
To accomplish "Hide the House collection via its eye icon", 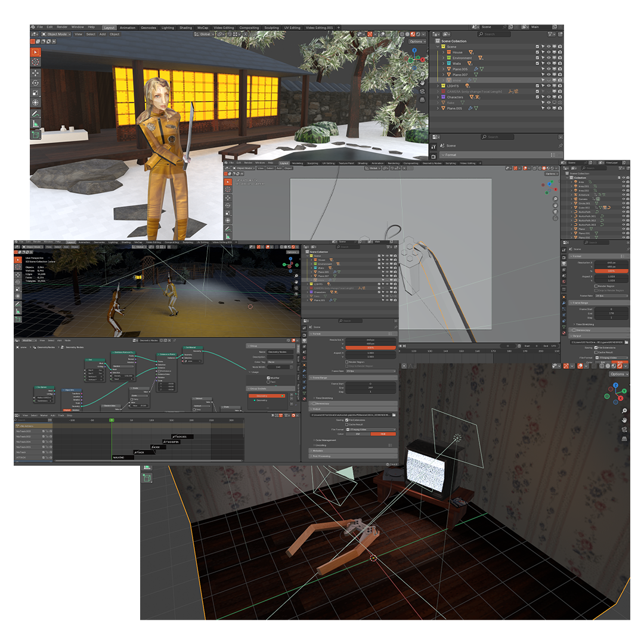I will point(549,52).
